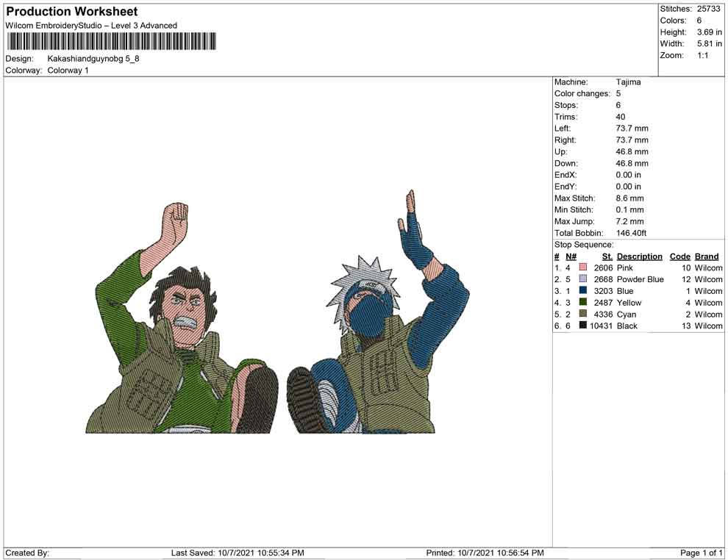Screen dimensions: 728x560
Task: Click the Powder Blue thread color swatch
Action: [582, 279]
